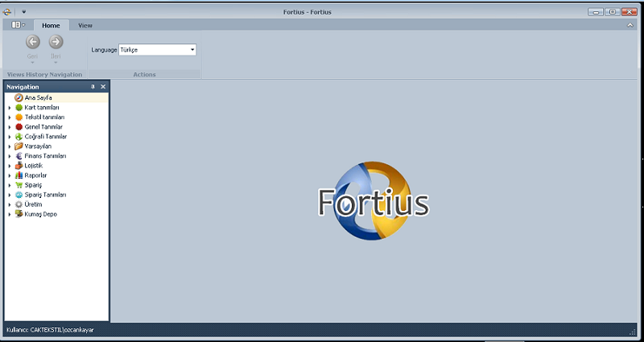This screenshot has height=342, width=644.
Task: Collapse the ribbon with the chevron
Action: tap(630, 26)
